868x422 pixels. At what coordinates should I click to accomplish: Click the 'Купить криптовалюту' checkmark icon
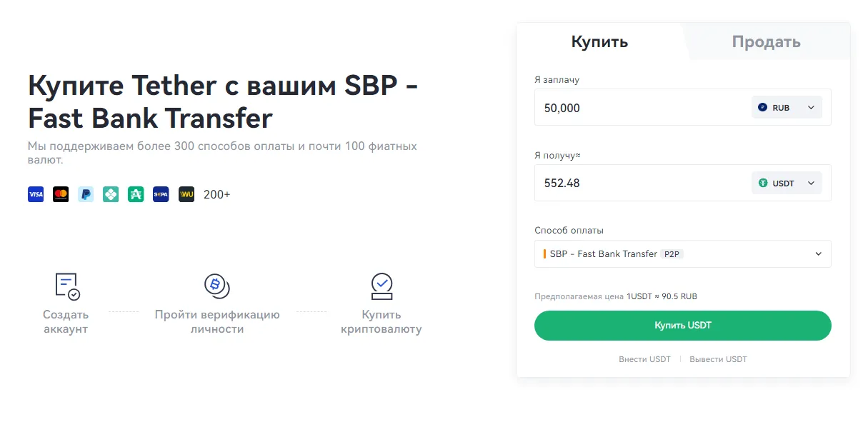(382, 286)
